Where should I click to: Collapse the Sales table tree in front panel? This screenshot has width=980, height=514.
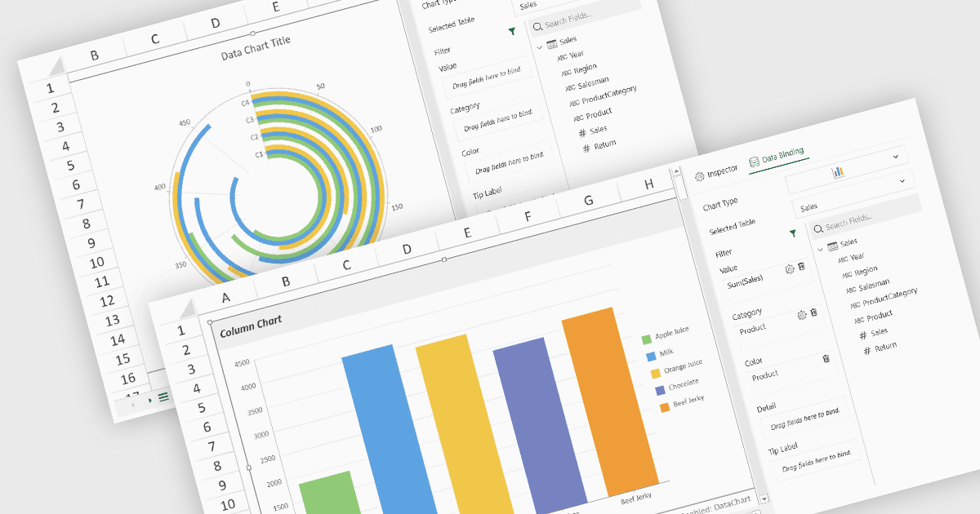[x=820, y=248]
